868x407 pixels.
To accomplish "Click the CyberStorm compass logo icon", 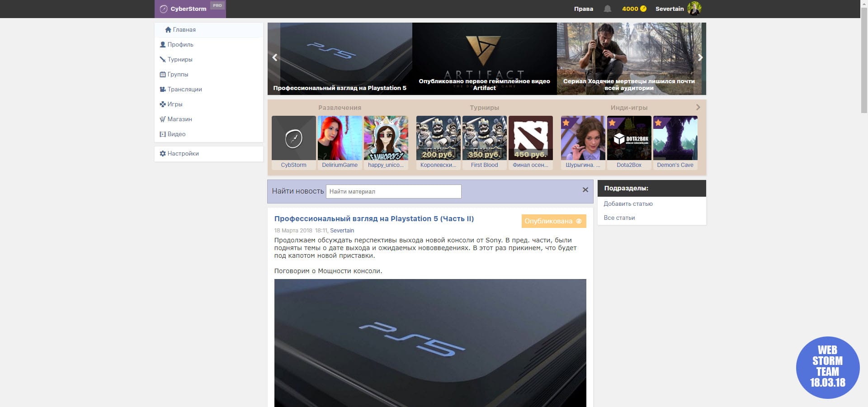I will click(164, 9).
